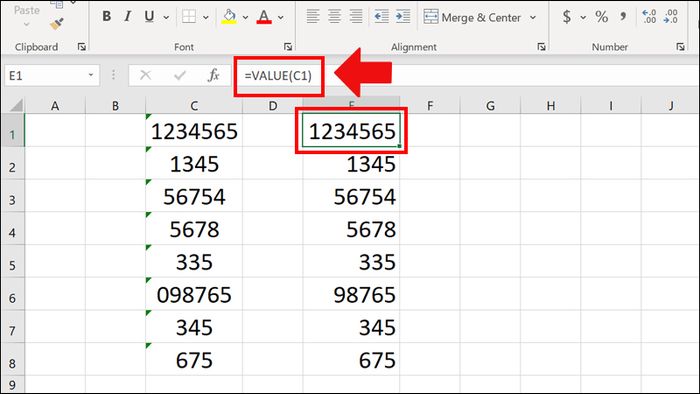Open Number format dialog launcher

(x=680, y=46)
